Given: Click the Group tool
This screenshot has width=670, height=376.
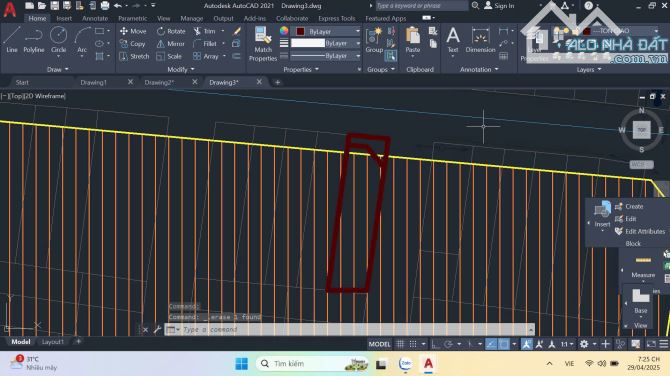Looking at the screenshot, I should 374,41.
